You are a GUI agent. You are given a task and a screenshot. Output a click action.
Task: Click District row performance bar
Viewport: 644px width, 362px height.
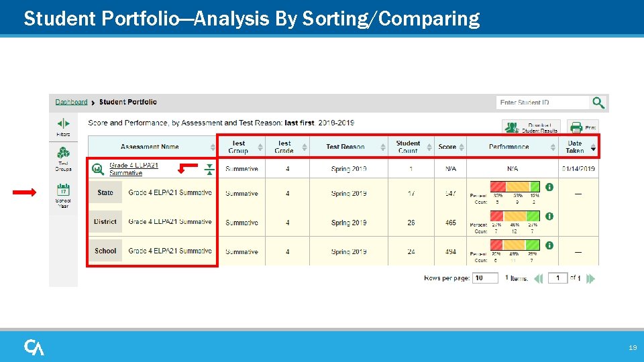(x=515, y=215)
